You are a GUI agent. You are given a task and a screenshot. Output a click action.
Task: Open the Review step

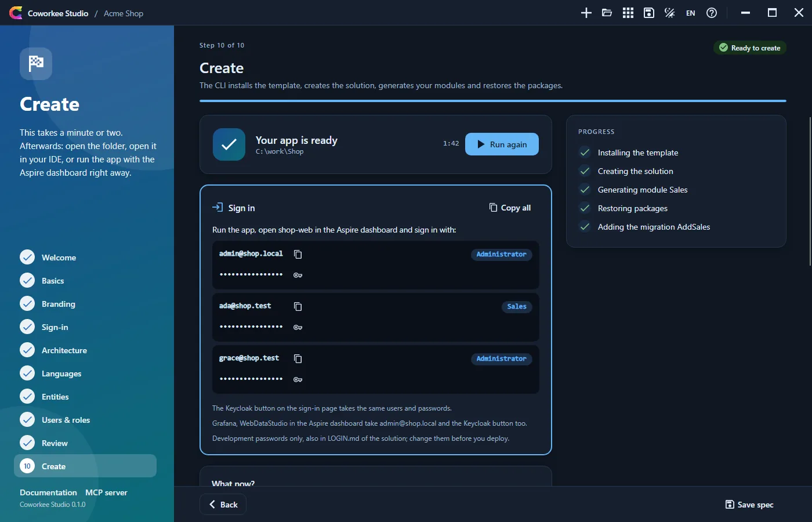(x=85, y=443)
